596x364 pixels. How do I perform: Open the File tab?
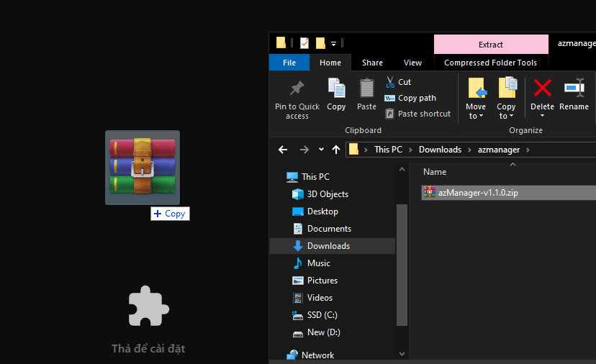289,63
